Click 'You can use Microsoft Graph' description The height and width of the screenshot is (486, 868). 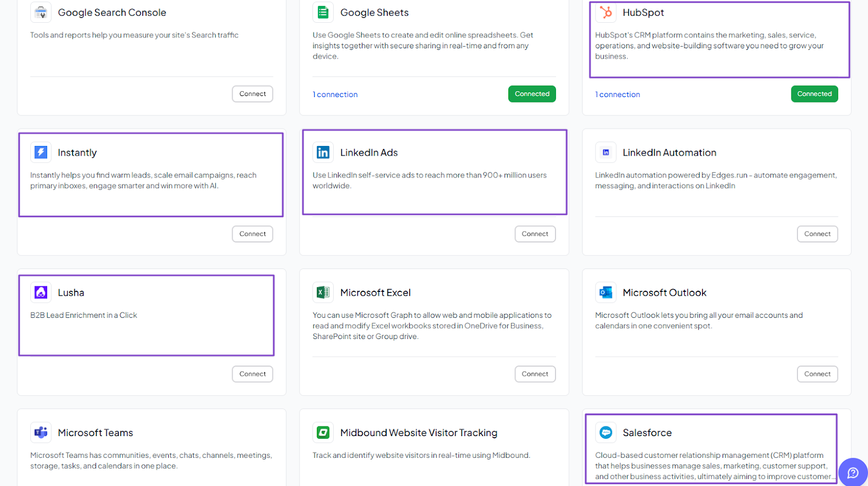(x=432, y=325)
